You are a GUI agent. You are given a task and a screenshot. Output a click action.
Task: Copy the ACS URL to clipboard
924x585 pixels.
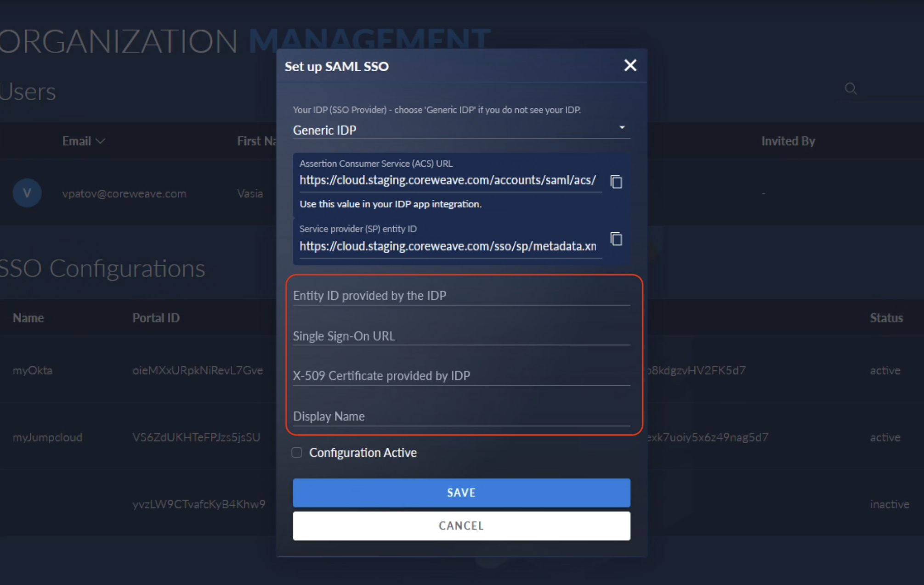coord(616,182)
